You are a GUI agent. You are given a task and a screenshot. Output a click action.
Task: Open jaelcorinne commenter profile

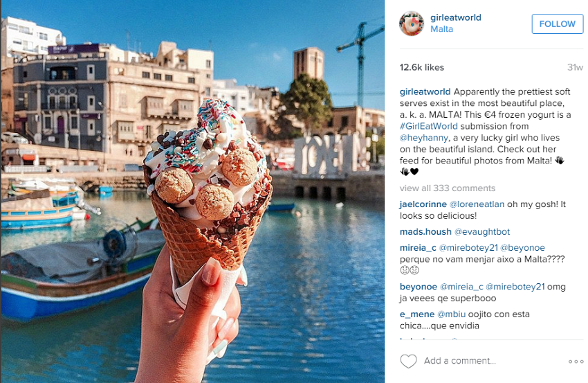click(423, 204)
